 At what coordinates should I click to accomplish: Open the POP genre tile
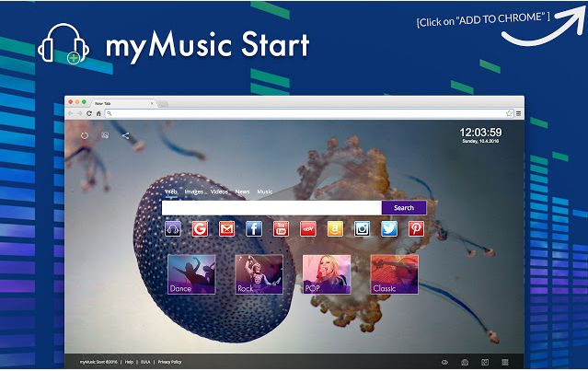[x=327, y=274]
